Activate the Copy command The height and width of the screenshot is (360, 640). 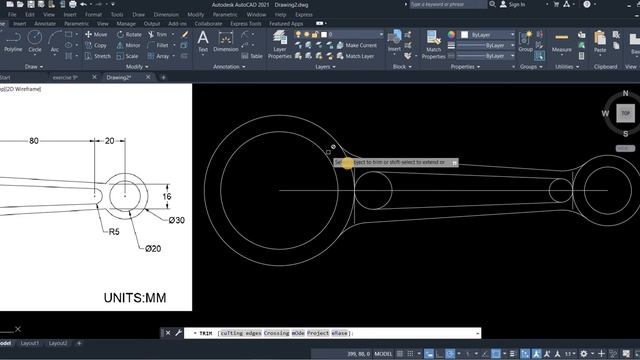(x=96, y=45)
